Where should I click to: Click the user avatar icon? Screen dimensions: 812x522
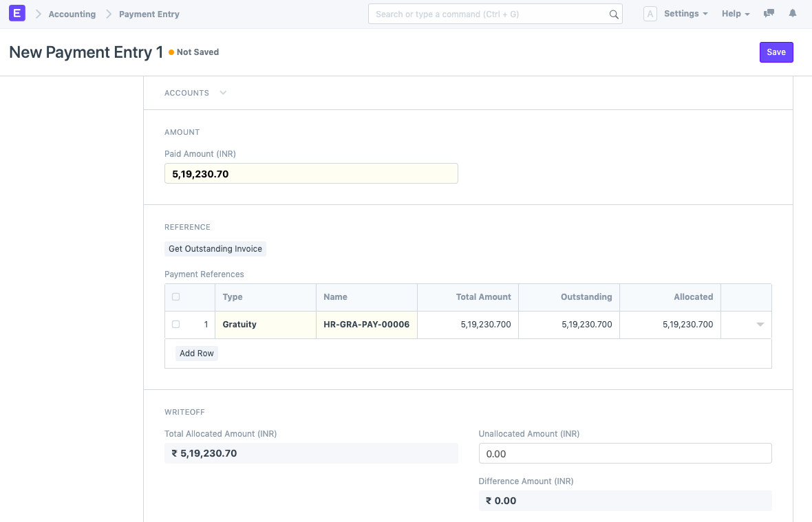click(650, 13)
